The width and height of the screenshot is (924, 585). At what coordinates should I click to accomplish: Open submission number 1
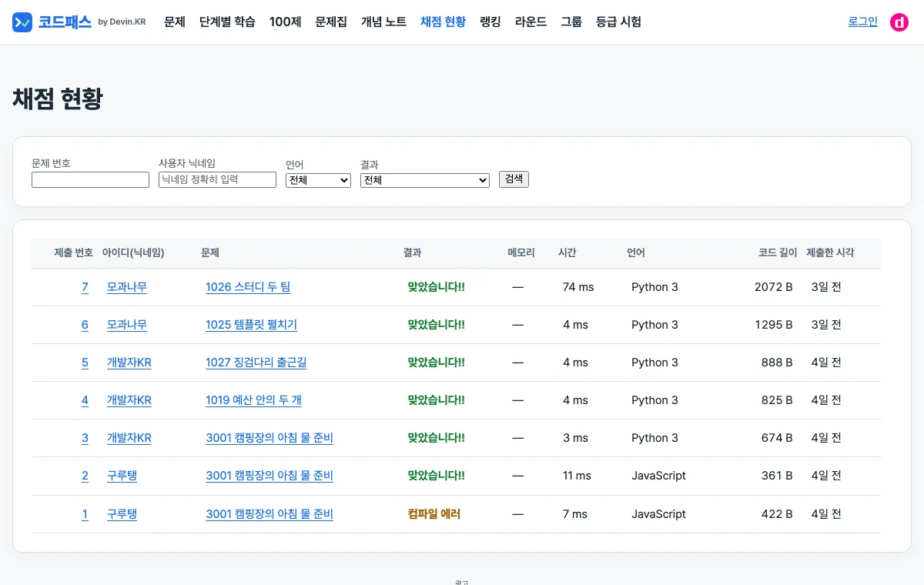85,514
